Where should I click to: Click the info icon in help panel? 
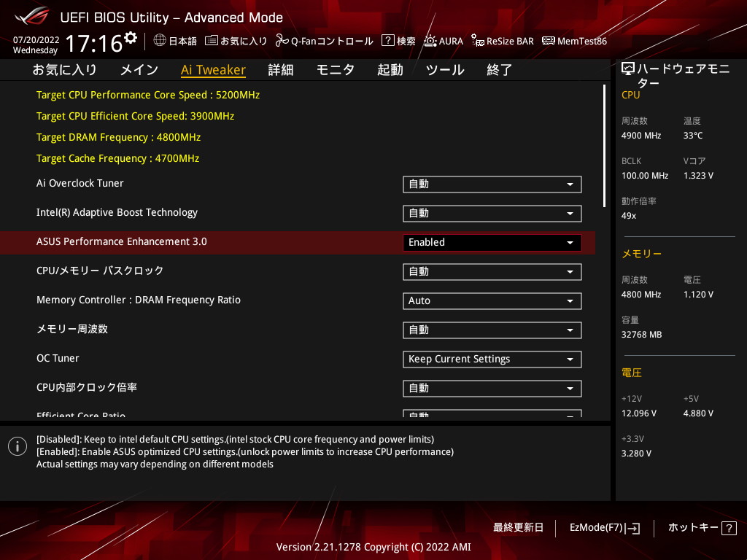coord(18,446)
